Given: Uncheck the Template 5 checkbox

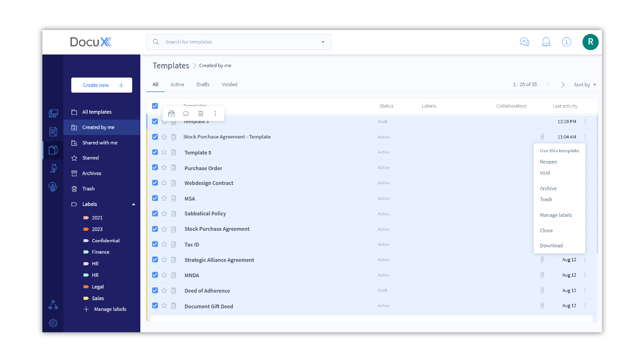Looking at the screenshot, I should pos(155,152).
